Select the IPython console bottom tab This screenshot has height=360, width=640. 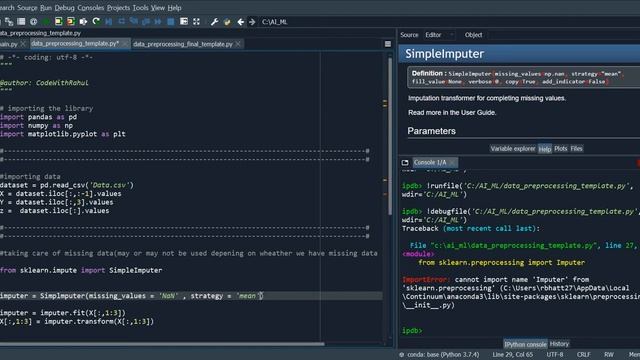coord(525,344)
